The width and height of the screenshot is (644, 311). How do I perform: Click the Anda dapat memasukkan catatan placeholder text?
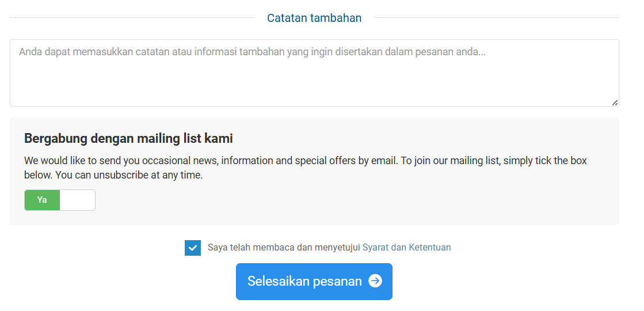point(253,52)
